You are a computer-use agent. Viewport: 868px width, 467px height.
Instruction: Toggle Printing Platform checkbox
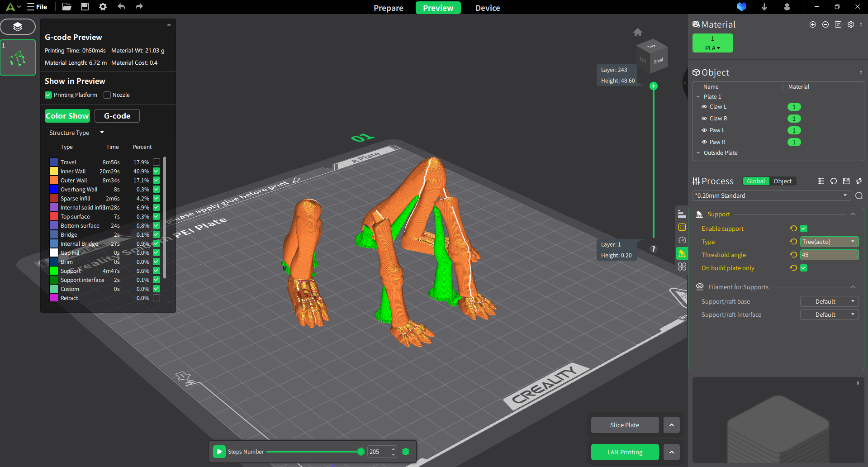click(x=48, y=95)
